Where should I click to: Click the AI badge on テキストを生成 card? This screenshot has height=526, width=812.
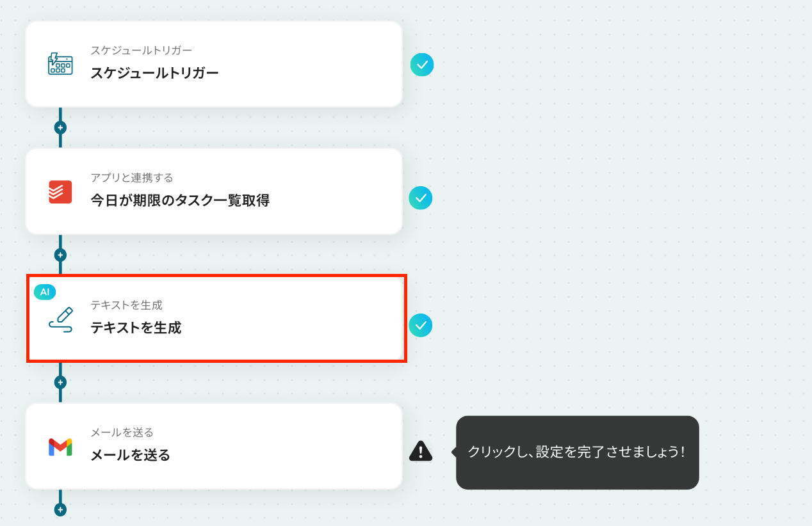pyautogui.click(x=45, y=292)
